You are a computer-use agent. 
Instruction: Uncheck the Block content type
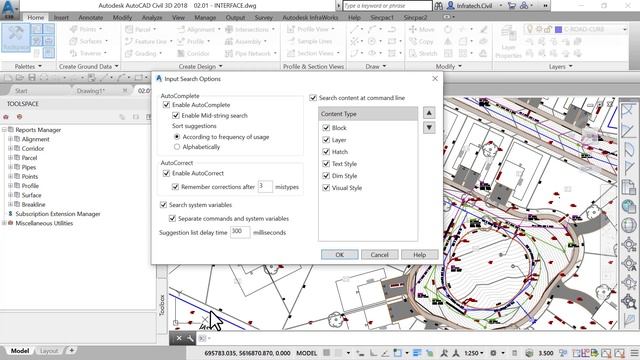click(326, 128)
